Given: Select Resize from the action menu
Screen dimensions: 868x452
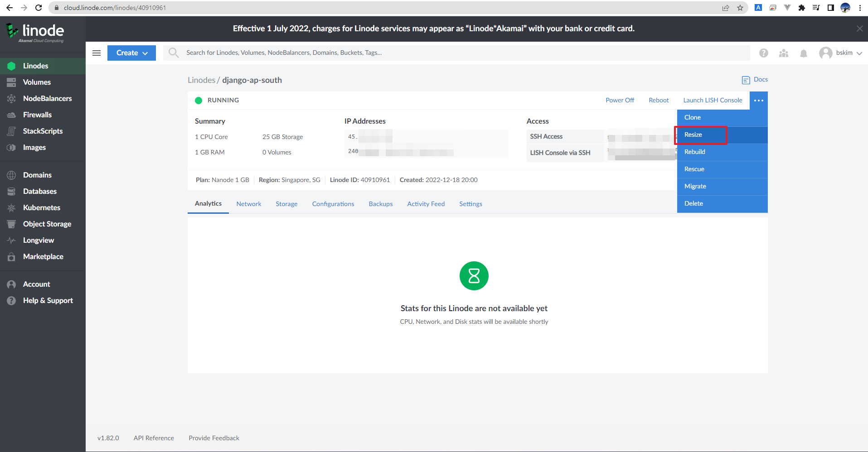Looking at the screenshot, I should 723,135.
